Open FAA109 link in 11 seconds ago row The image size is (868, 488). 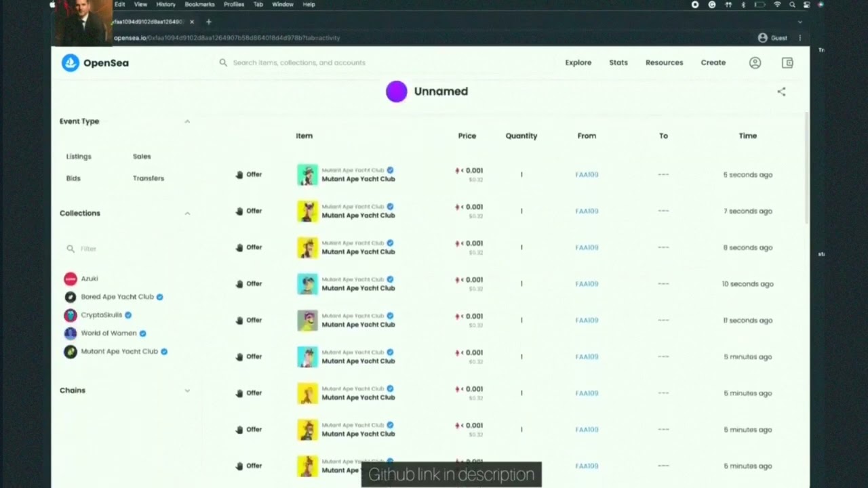pyautogui.click(x=587, y=321)
